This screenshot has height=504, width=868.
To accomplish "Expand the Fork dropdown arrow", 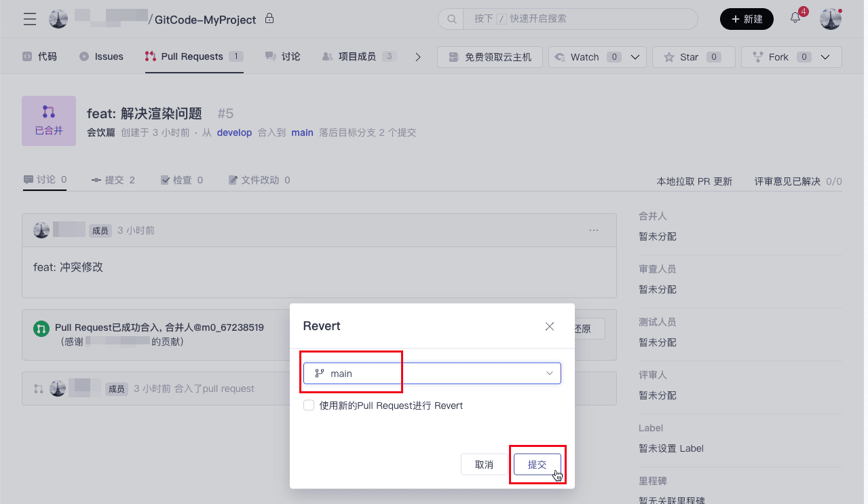I will tap(825, 57).
